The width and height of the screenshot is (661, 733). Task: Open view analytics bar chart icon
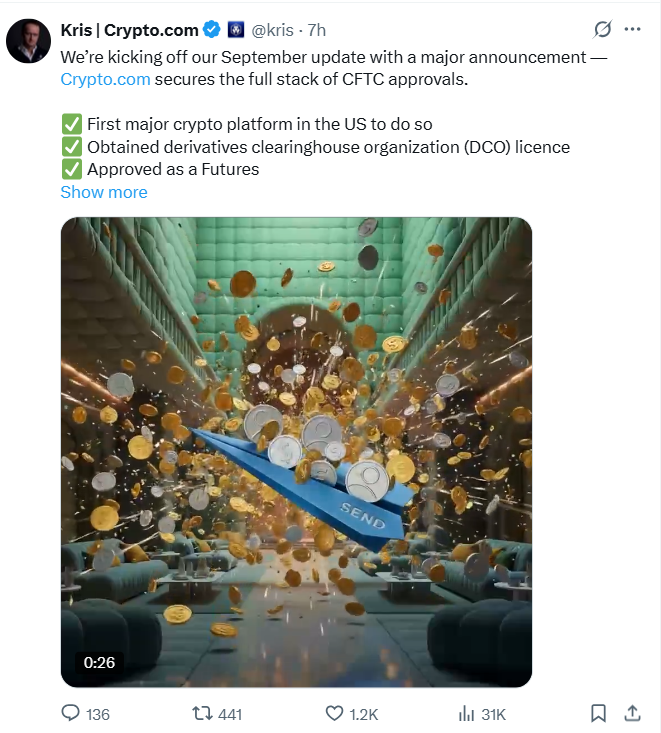466,714
